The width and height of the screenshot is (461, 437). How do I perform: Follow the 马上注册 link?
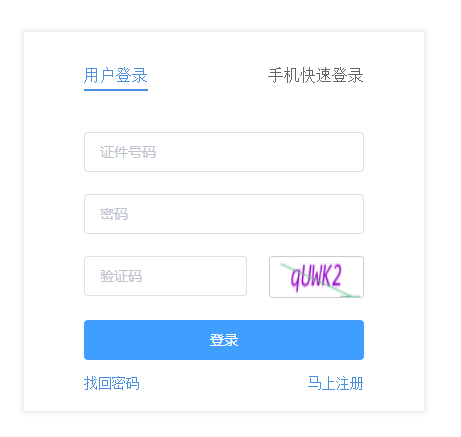(335, 383)
